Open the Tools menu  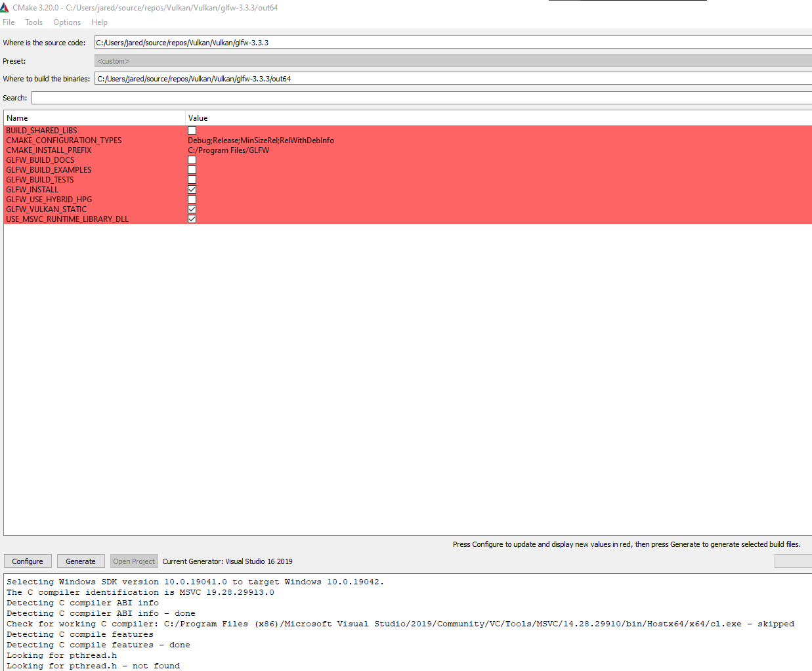(33, 22)
